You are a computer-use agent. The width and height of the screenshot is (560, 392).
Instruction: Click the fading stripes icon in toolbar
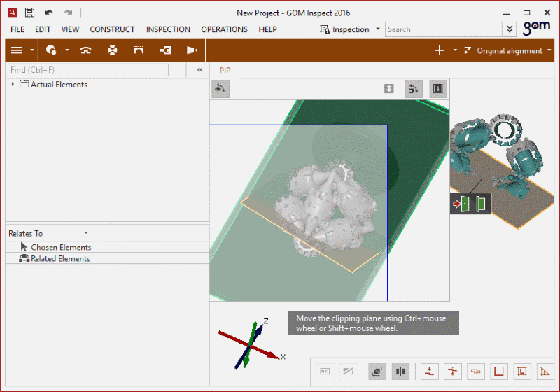(x=192, y=50)
